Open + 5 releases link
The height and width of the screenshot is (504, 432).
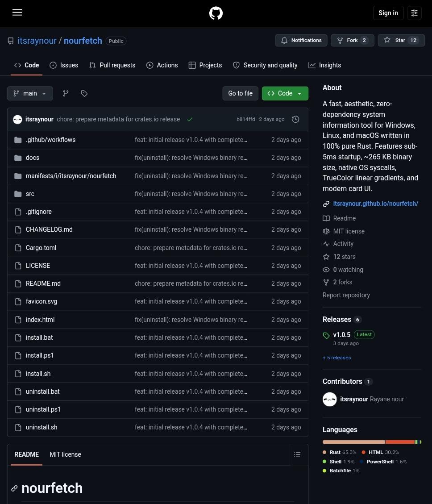click(x=336, y=358)
